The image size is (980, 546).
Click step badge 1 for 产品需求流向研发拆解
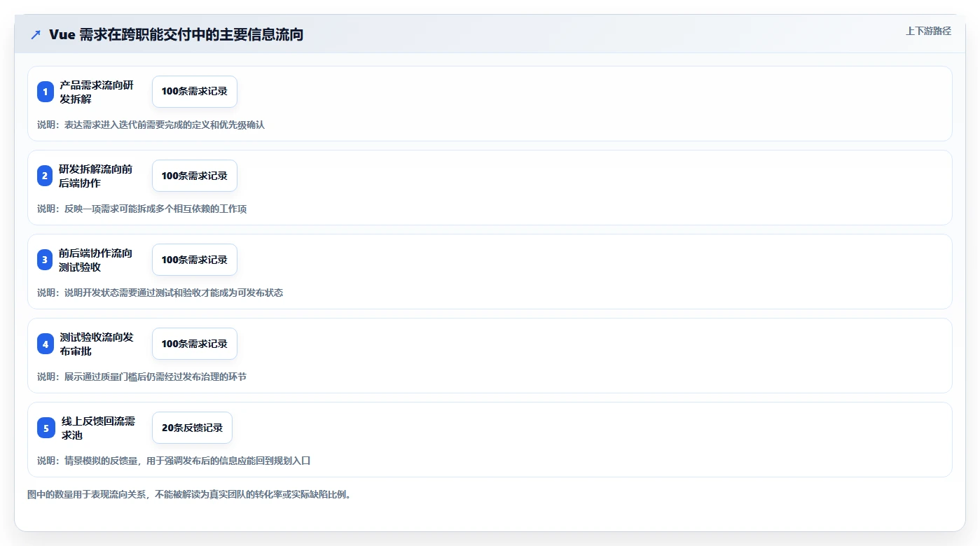tap(46, 92)
